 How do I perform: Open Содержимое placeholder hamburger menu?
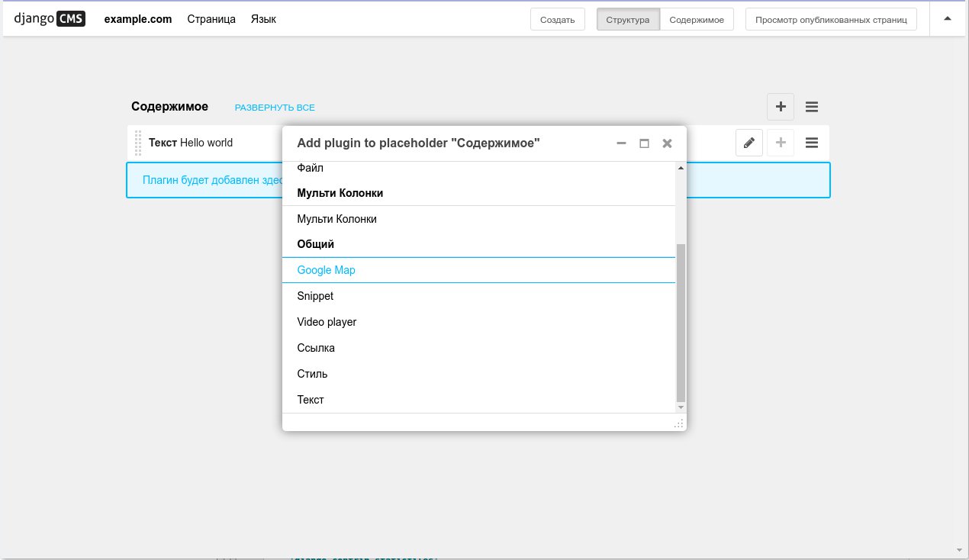click(812, 107)
